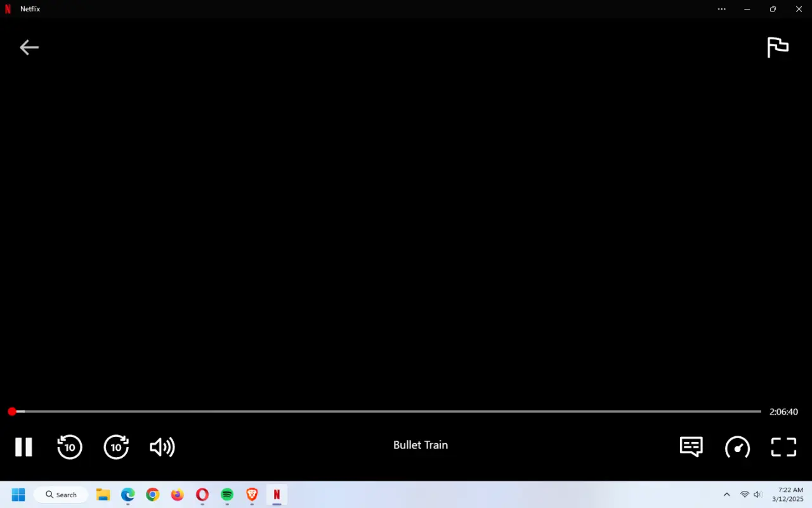Minimize the Netflix window

click(747, 9)
